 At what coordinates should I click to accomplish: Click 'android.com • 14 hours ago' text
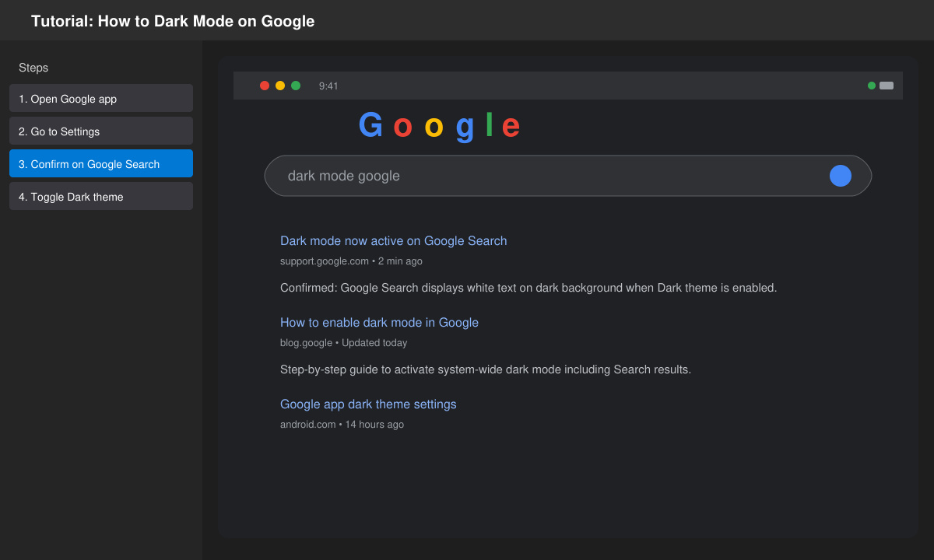pyautogui.click(x=342, y=425)
